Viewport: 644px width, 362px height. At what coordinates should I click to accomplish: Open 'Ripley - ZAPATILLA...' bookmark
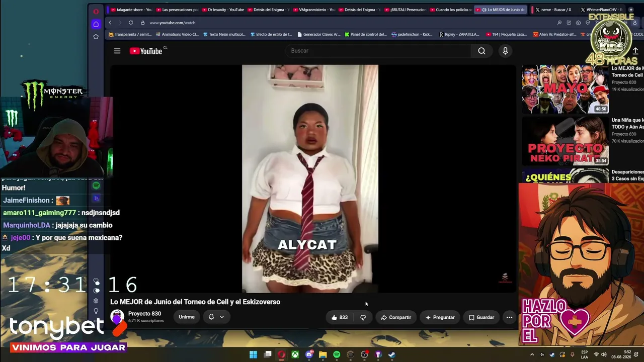tap(459, 35)
